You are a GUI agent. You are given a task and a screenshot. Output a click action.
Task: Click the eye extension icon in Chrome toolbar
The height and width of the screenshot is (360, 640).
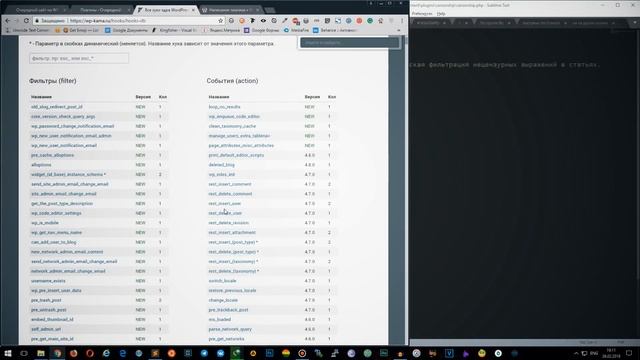click(x=263, y=20)
